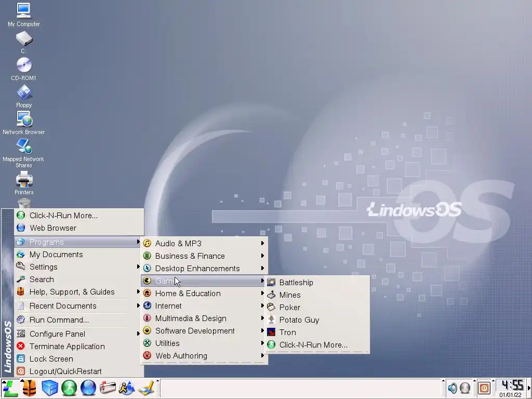This screenshot has width=532, height=399.
Task: Click the Potato Guy icon
Action: (x=271, y=320)
